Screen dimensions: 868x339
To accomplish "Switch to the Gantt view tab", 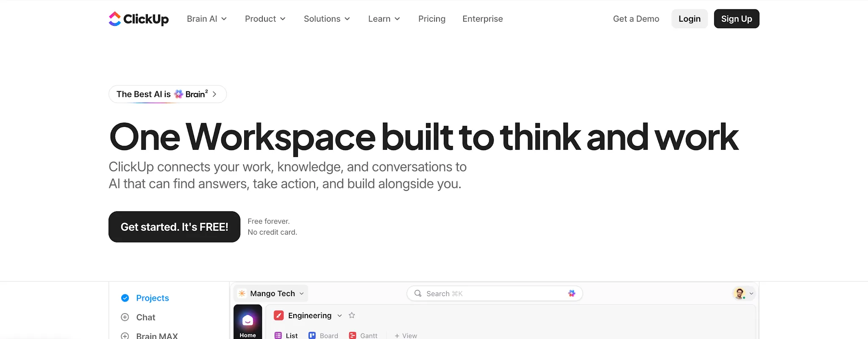I will tap(363, 336).
